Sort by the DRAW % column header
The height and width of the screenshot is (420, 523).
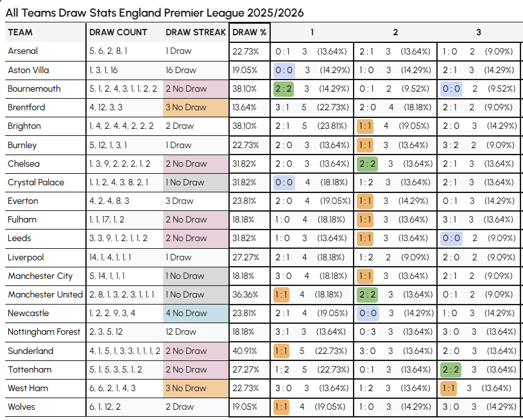tap(250, 32)
